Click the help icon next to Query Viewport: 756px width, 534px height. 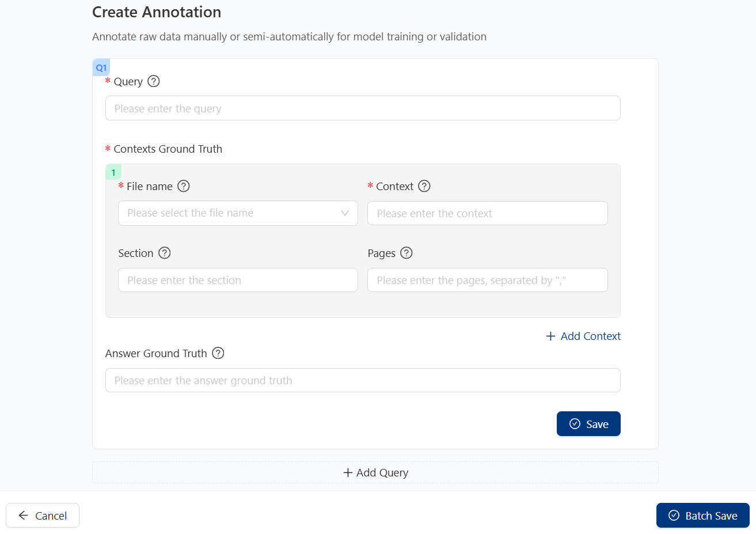point(153,81)
